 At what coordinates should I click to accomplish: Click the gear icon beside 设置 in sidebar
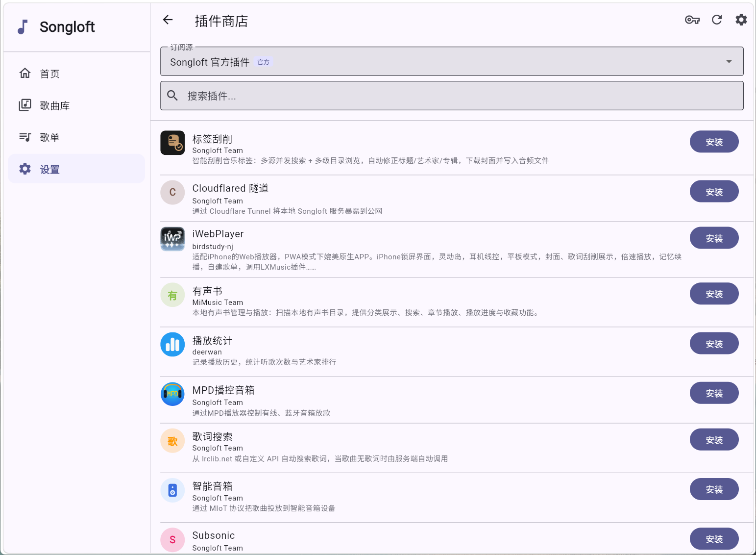pyautogui.click(x=25, y=169)
